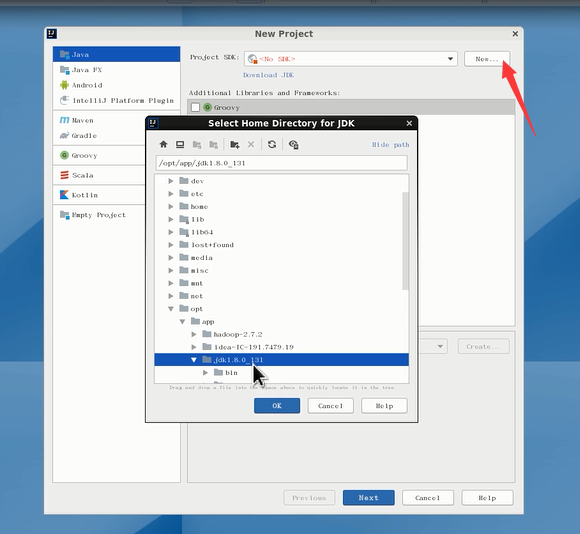The width and height of the screenshot is (580, 534).
Task: Go to home directory in JDK chooser toolbar
Action: click(163, 144)
